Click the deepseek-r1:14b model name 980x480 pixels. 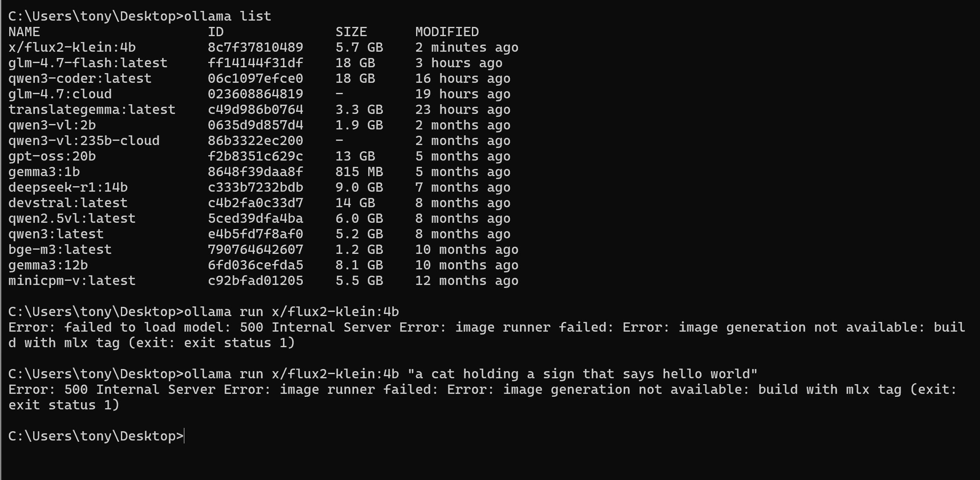pyautogui.click(x=68, y=187)
